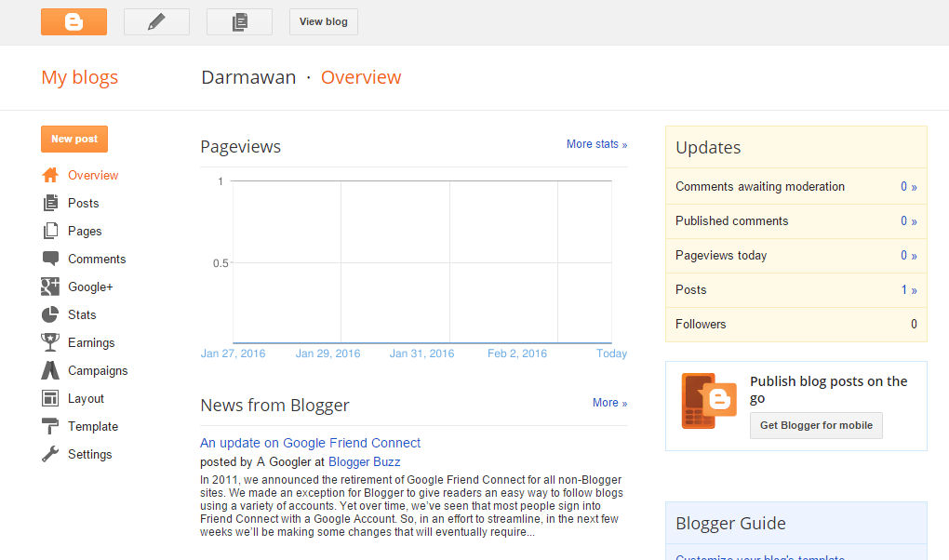Click the Comments speech bubble icon
949x560 pixels.
pos(50,259)
